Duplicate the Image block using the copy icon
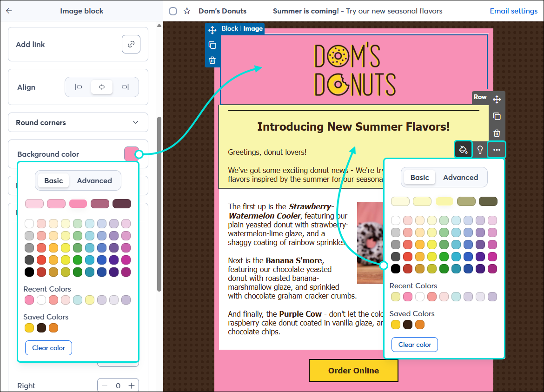The width and height of the screenshot is (544, 392). pos(212,45)
